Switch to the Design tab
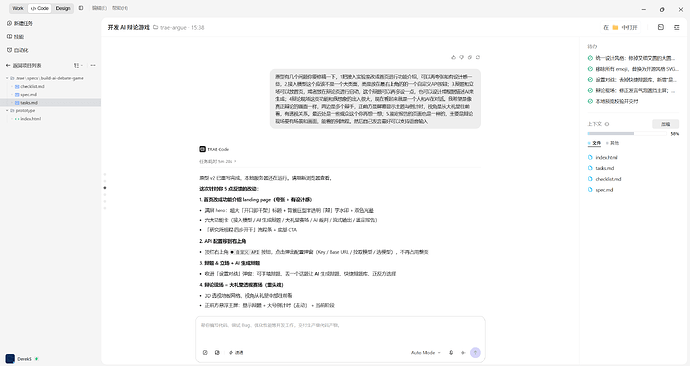Image resolution: width=690 pixels, height=366 pixels. point(63,8)
